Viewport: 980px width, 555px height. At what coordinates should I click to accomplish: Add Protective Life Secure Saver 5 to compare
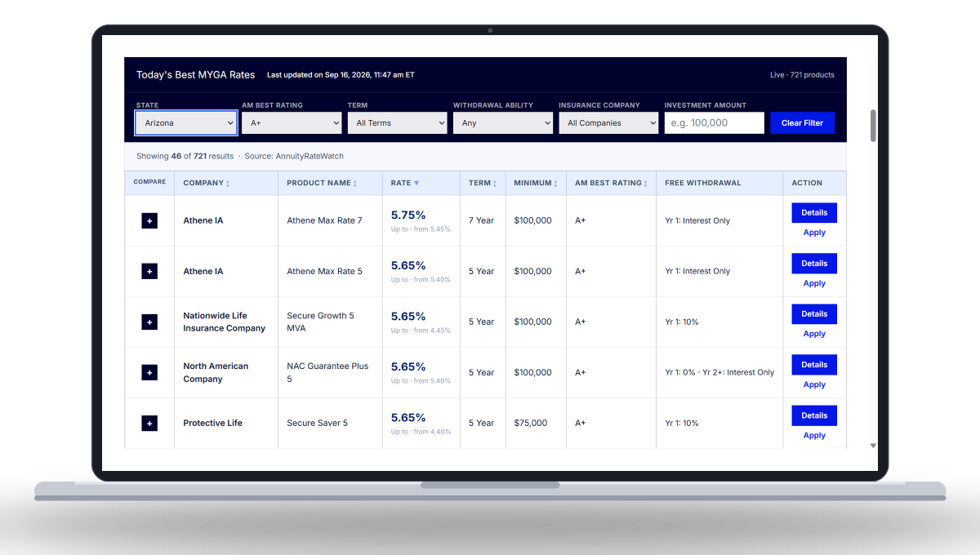(x=149, y=423)
